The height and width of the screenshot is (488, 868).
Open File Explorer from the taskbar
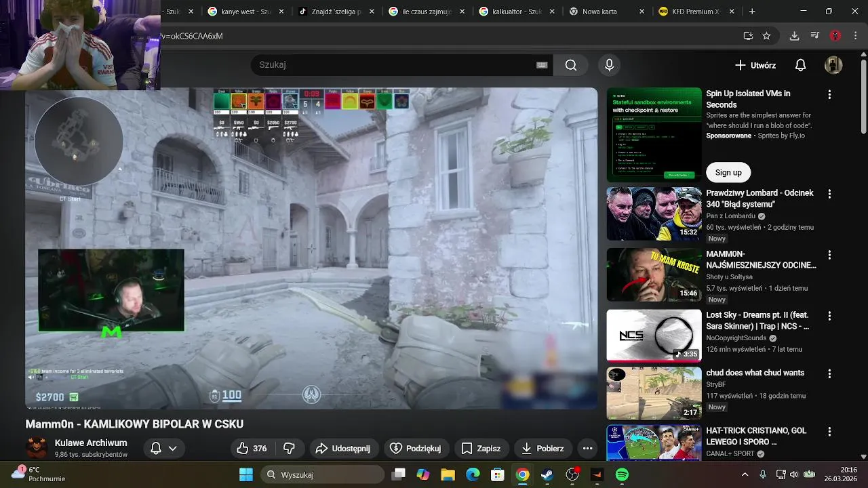coord(448,474)
